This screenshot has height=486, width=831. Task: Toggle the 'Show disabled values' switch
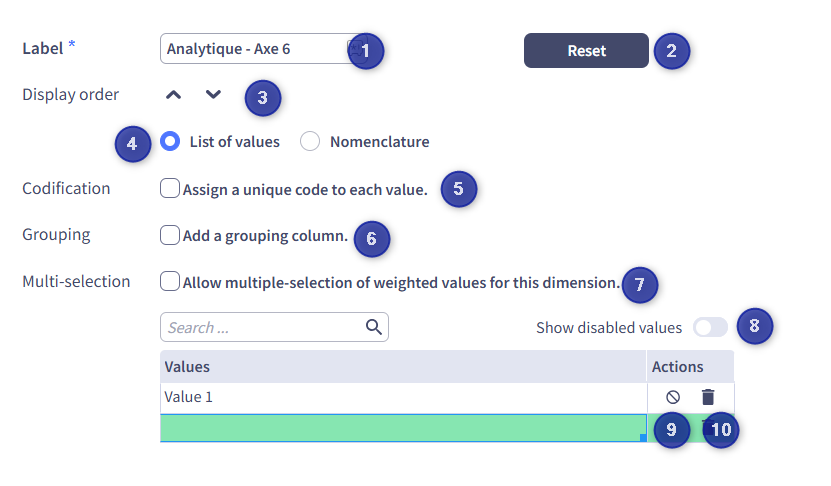710,327
